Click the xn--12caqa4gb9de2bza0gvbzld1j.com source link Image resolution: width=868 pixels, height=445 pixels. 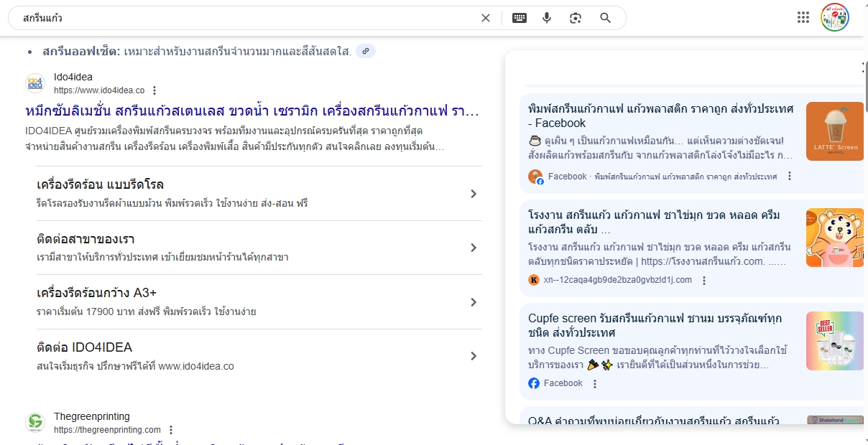click(618, 280)
